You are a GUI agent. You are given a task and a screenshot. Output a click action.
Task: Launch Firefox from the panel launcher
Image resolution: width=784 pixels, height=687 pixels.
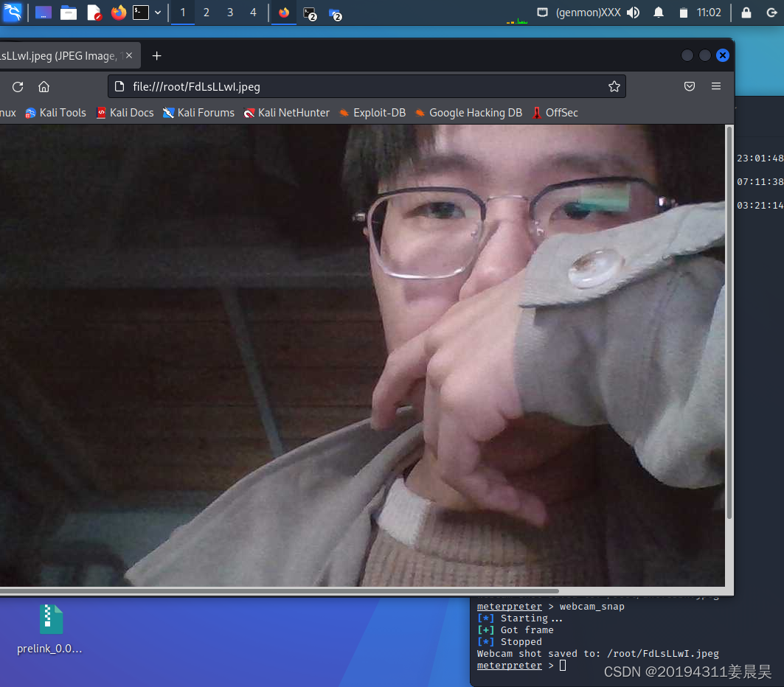tap(118, 13)
